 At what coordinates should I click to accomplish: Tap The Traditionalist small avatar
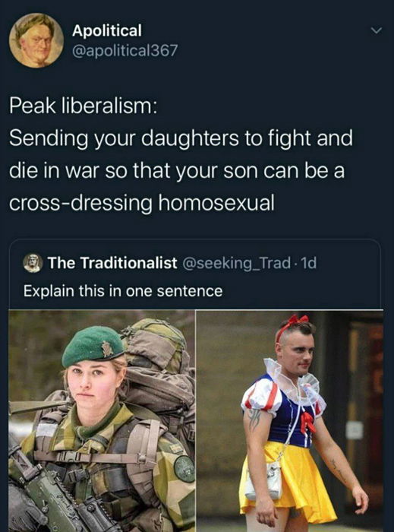tap(33, 263)
